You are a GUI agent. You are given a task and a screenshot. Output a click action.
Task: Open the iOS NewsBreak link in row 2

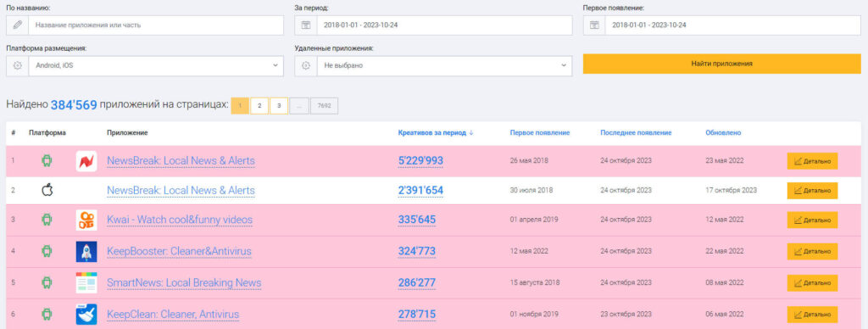click(181, 191)
